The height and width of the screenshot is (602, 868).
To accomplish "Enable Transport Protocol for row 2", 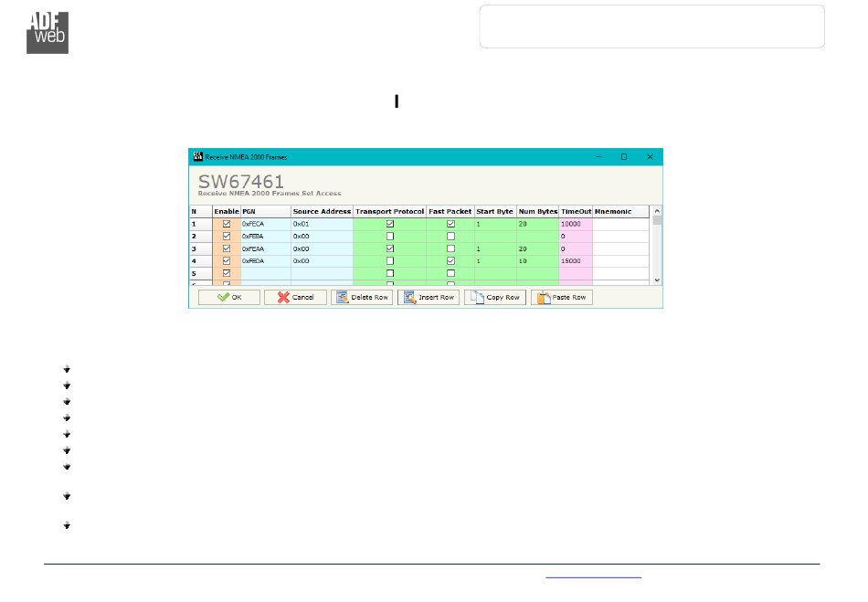I will [390, 237].
